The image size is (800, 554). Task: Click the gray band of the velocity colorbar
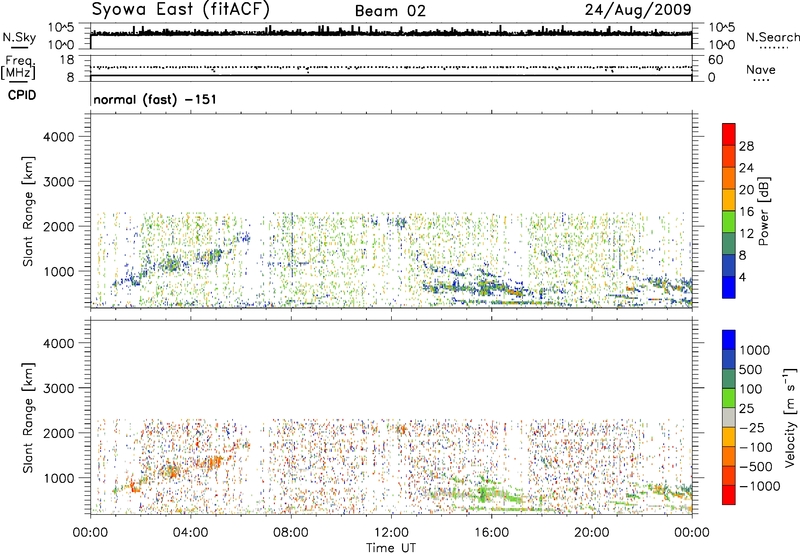click(729, 417)
